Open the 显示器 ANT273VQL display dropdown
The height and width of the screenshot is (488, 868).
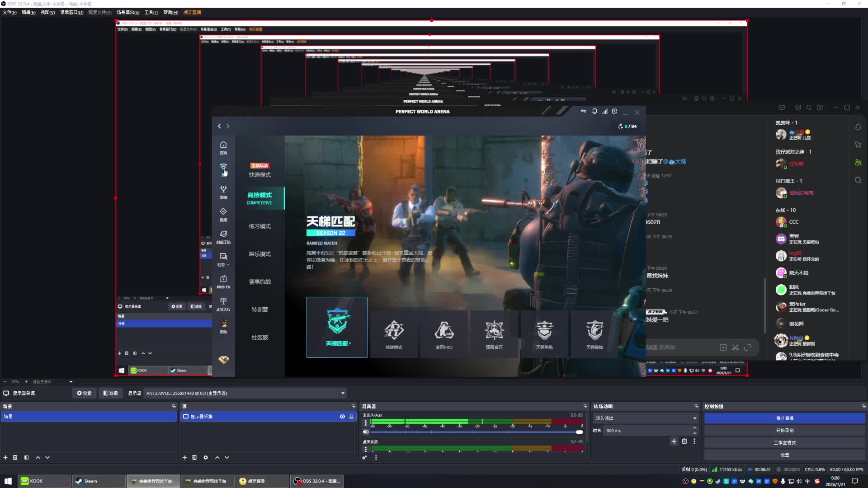pos(342,393)
